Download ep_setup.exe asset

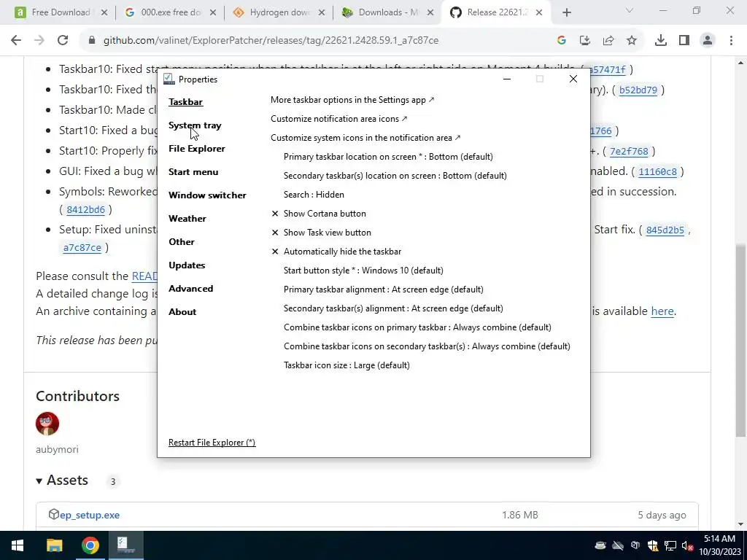pyautogui.click(x=90, y=515)
